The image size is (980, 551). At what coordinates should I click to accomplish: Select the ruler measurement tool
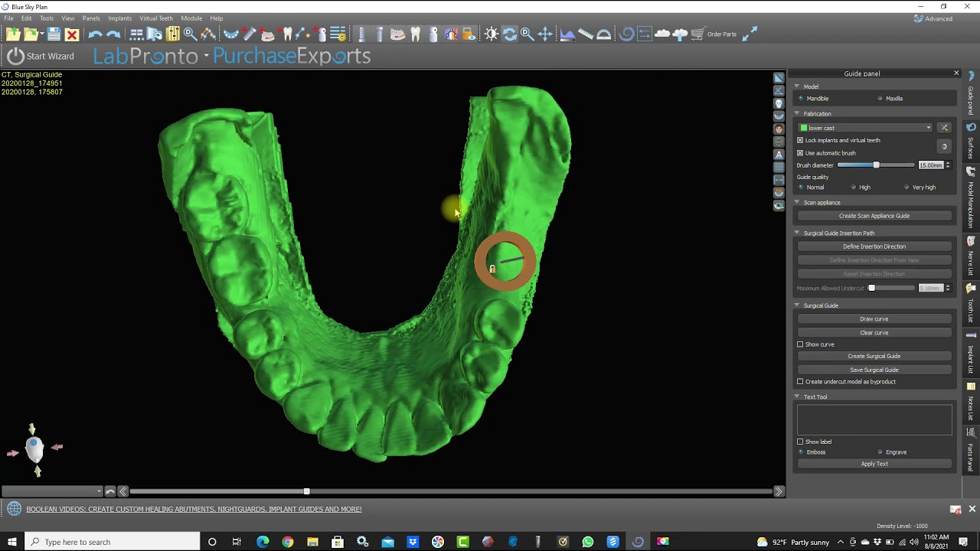click(586, 34)
